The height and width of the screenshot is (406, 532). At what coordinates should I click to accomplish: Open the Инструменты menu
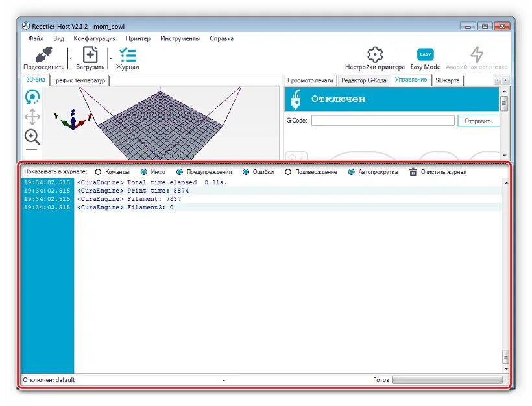point(180,38)
